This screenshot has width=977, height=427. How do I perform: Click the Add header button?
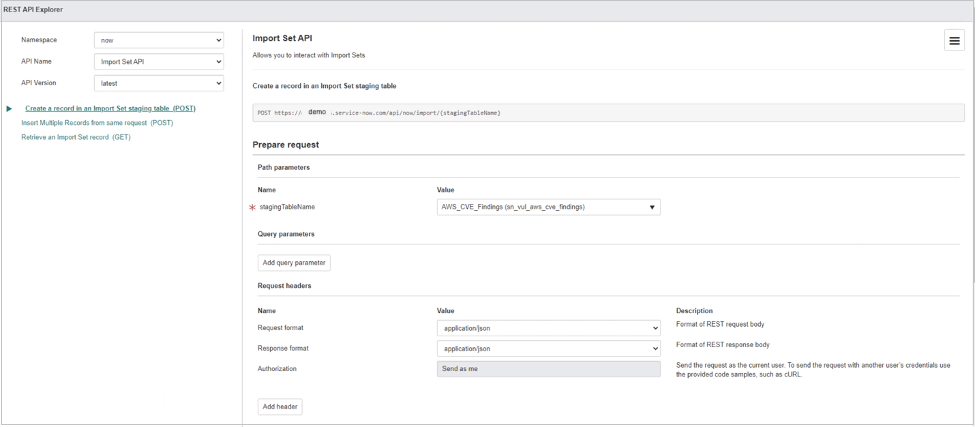coord(280,407)
